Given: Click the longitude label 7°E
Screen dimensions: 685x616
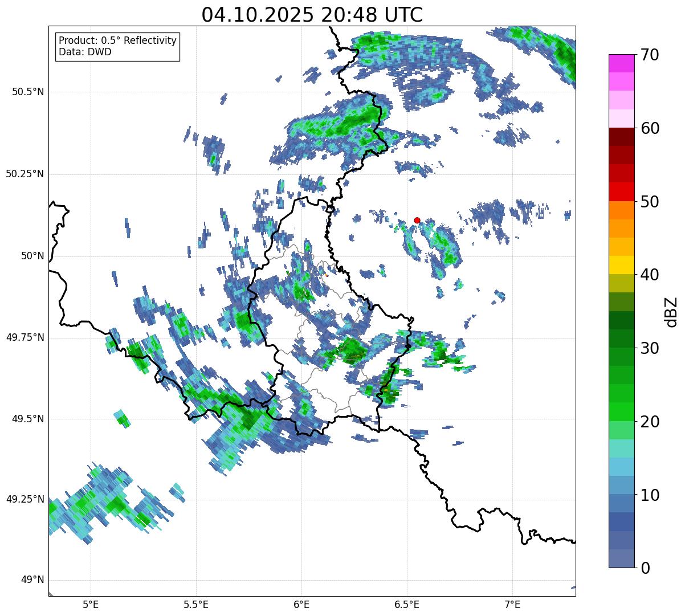Looking at the screenshot, I should 512,604.
